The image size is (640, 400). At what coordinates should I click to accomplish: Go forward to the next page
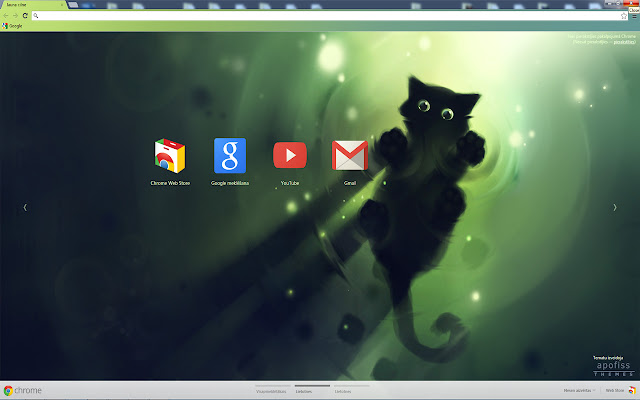click(x=15, y=16)
